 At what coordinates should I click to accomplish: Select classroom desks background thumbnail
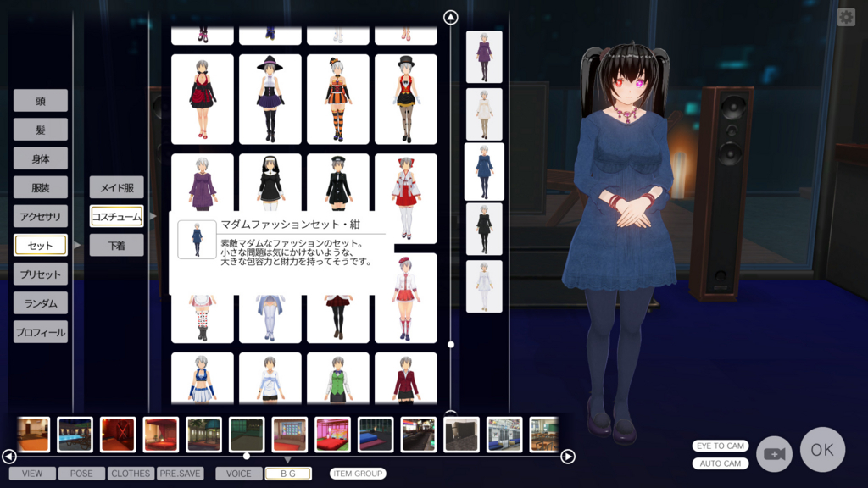coord(545,435)
